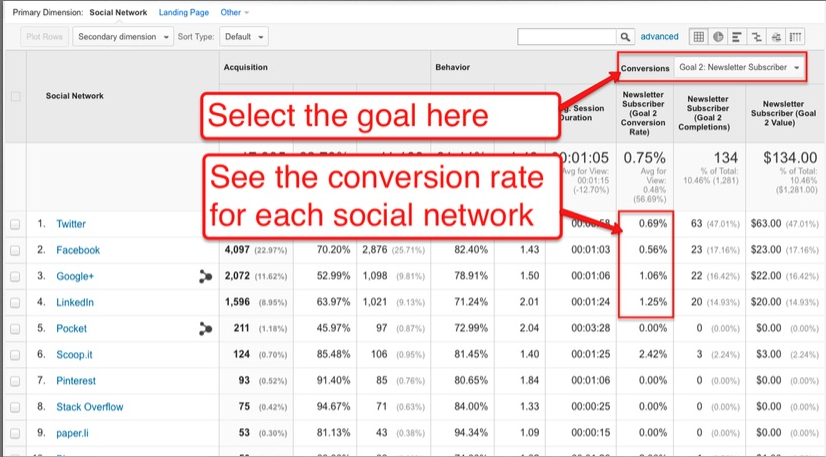Image resolution: width=826 pixels, height=457 pixels.
Task: Click Twitter's 0.69% conversion rate cell
Action: click(653, 224)
